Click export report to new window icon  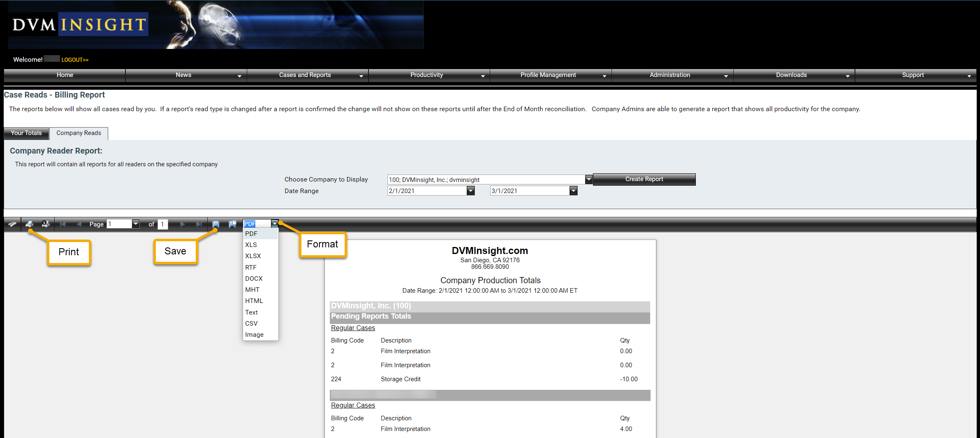232,224
